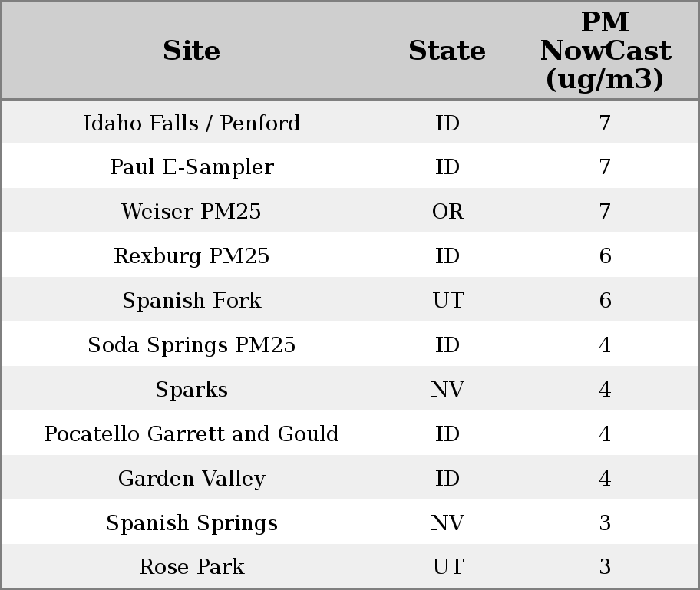Screen dimensions: 700x590
Task: Click OR state cell for Weiser
Action: 447,212
